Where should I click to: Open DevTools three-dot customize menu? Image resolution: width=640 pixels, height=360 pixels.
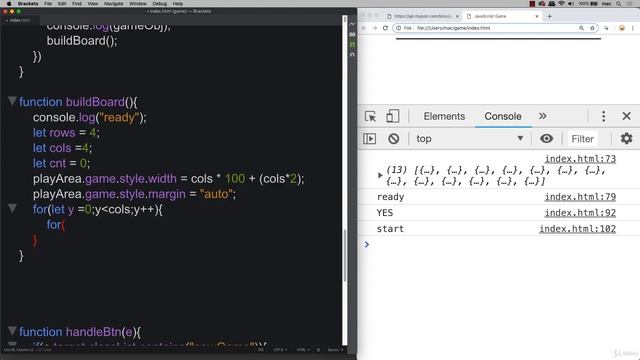(x=603, y=116)
